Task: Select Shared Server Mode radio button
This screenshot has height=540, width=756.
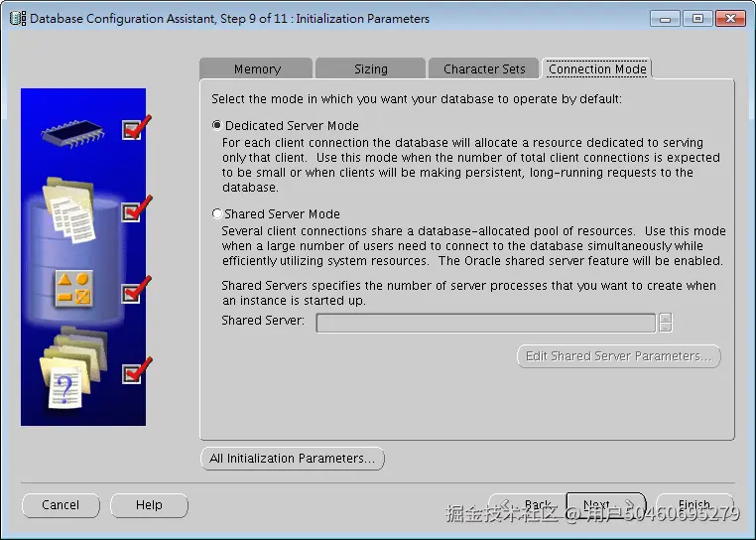Action: click(217, 213)
